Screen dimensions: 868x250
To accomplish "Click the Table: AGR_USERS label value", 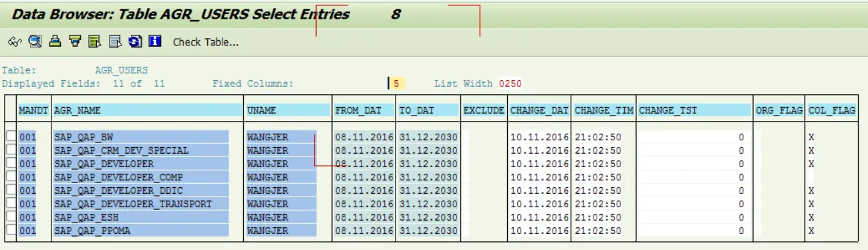I will point(122,70).
